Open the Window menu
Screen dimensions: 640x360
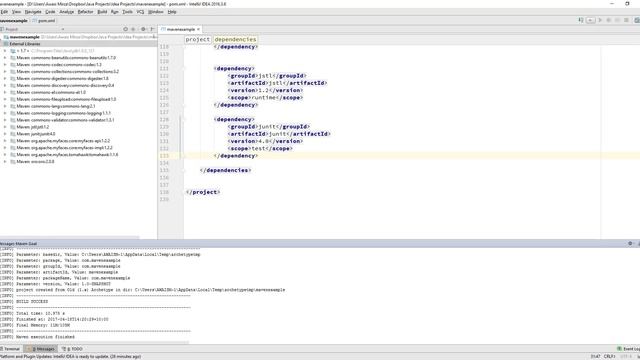click(156, 12)
